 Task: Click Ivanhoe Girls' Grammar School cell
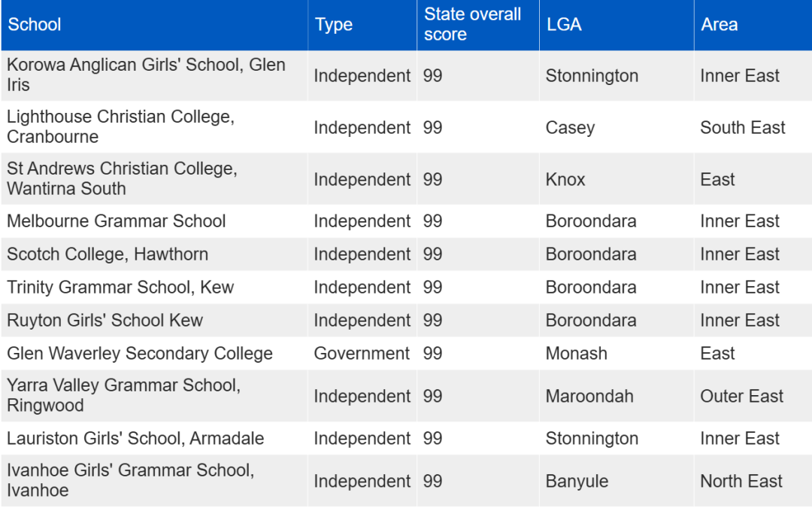(x=154, y=480)
